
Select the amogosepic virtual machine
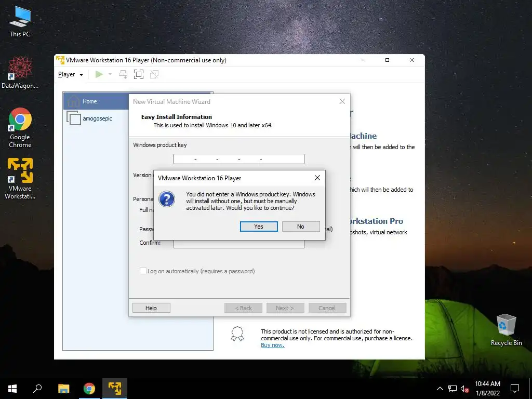pos(96,118)
